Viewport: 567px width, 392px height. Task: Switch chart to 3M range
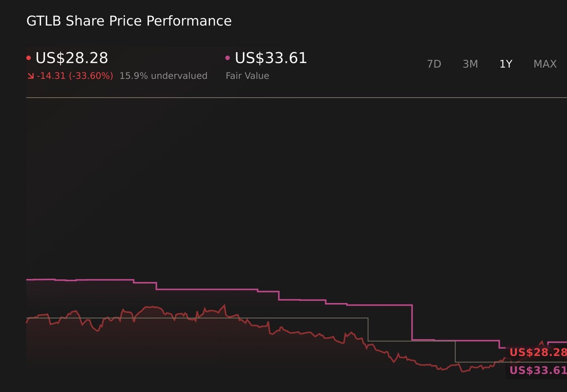tap(470, 64)
